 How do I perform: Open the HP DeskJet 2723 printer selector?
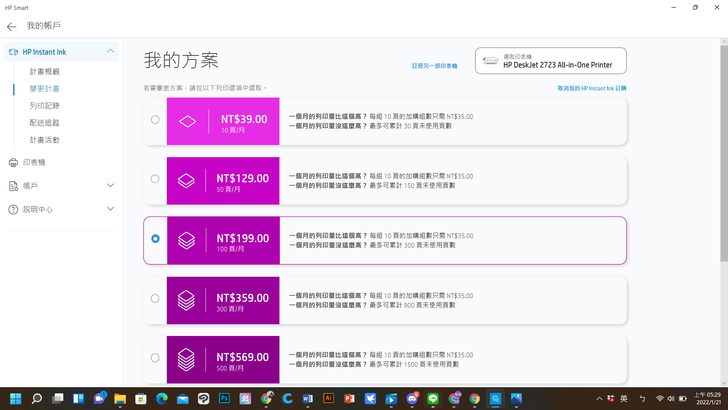[551, 61]
